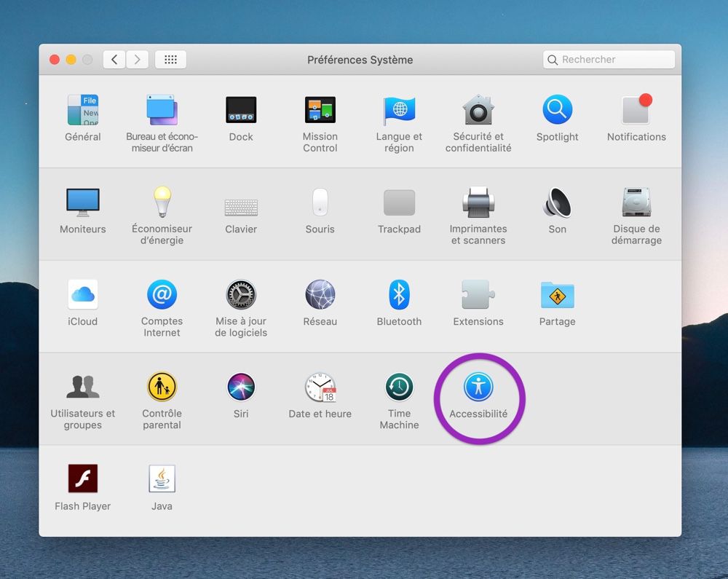The height and width of the screenshot is (579, 728).
Task: Open the Siri preferences
Action: coord(241,387)
